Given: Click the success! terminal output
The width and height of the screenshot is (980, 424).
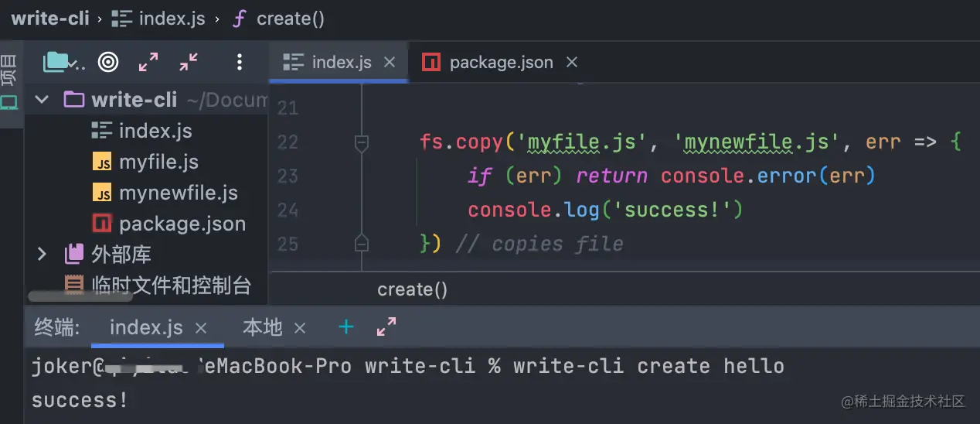Looking at the screenshot, I should 80,400.
